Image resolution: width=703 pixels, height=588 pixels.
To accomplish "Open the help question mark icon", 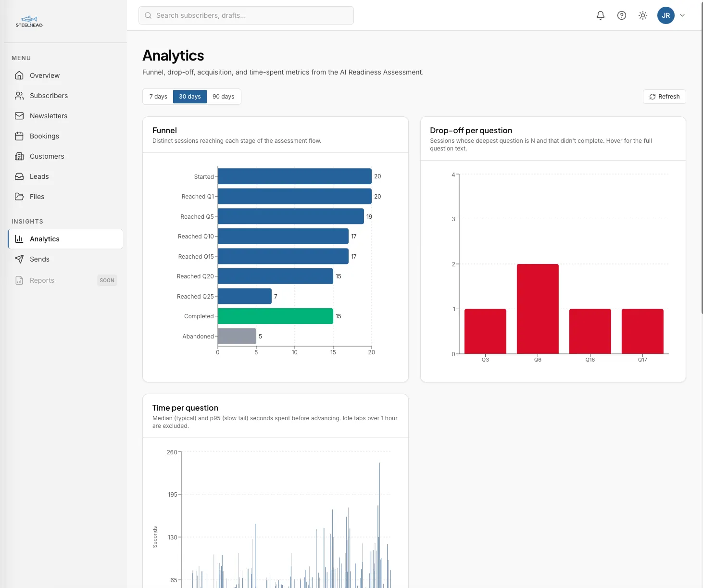I will pos(622,15).
